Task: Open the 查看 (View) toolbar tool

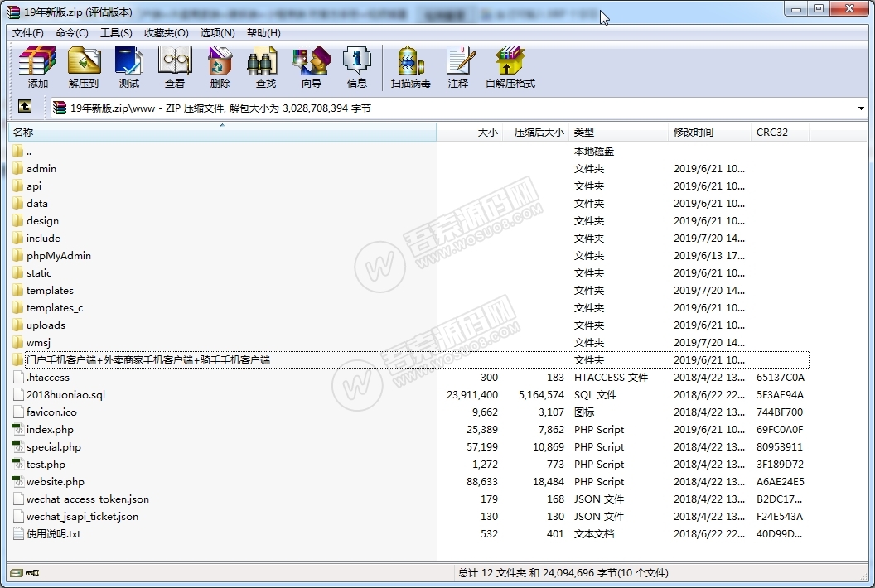Action: click(175, 67)
